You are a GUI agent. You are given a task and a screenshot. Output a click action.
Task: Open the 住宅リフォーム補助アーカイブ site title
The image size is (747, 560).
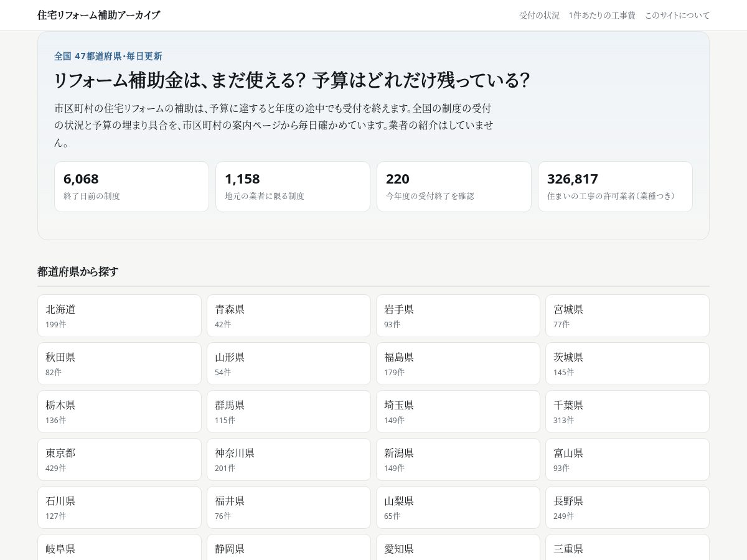point(98,15)
